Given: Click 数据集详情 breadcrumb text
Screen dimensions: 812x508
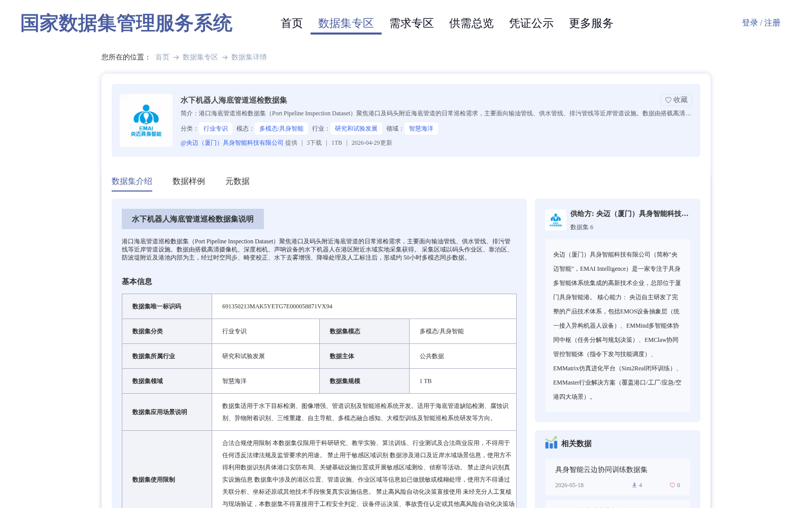Looking at the screenshot, I should (249, 57).
